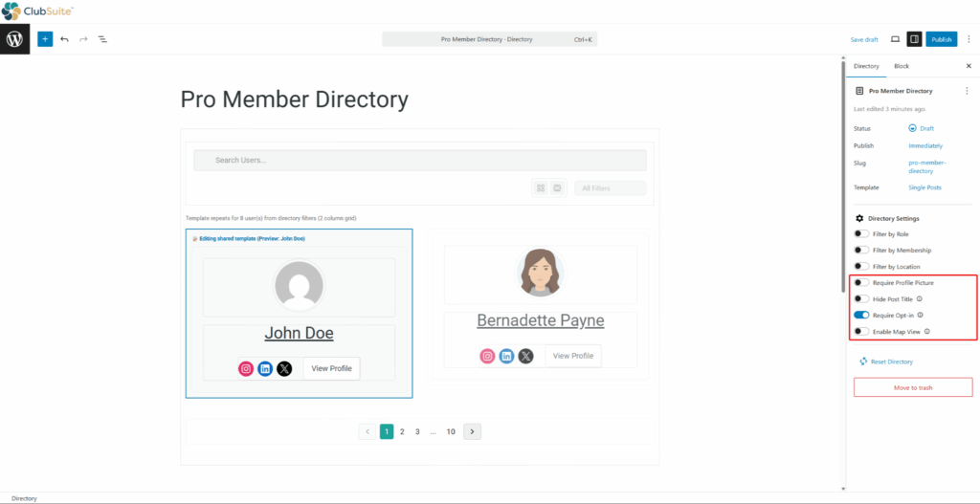Click the laptop preview icon

pos(895,39)
